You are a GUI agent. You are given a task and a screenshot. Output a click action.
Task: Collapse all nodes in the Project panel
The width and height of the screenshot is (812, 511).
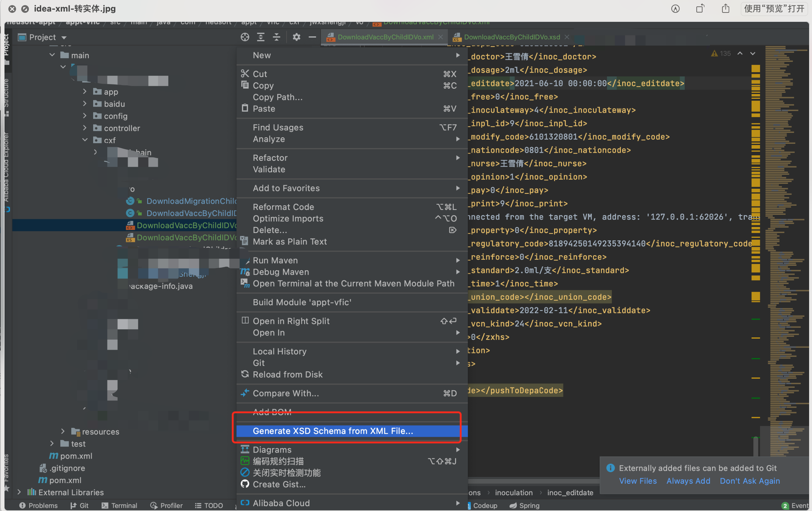coord(276,37)
